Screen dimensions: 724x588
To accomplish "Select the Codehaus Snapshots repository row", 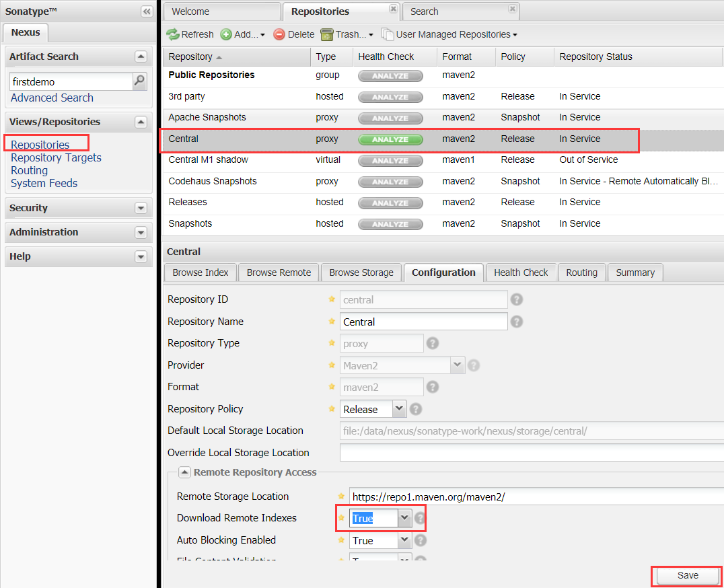I will point(443,182).
